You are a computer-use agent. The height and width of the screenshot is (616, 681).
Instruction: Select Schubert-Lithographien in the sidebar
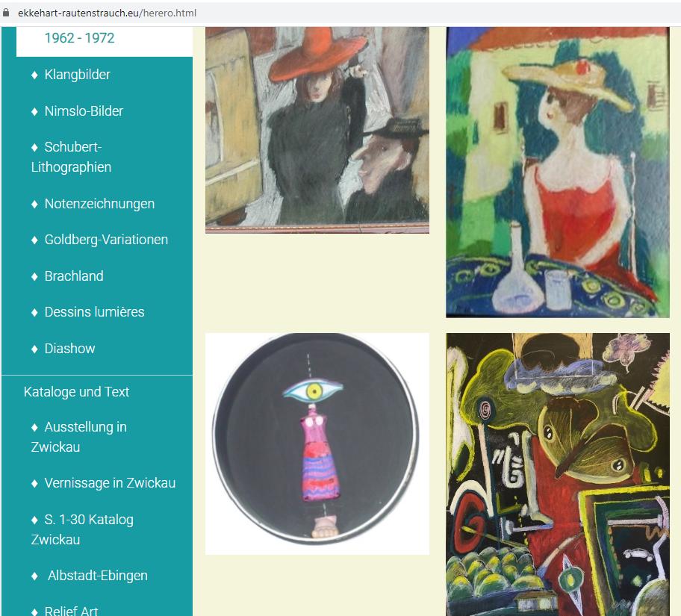pyautogui.click(x=71, y=157)
